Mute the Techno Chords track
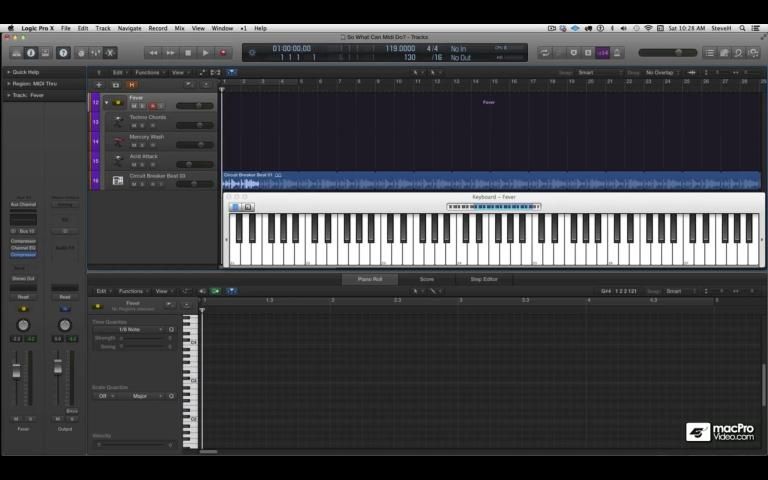 132,125
